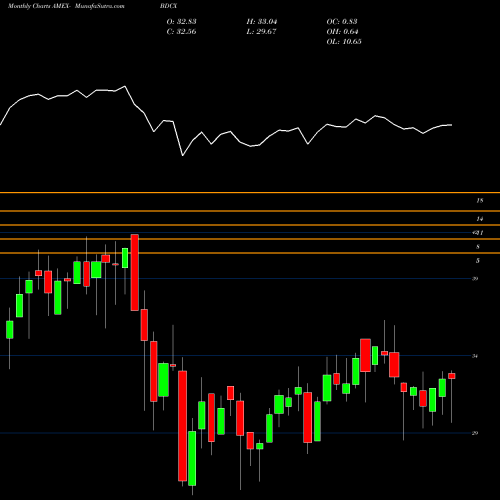Image resolution: width=500 pixels, height=500 pixels.
Task: Click the axis label 5
Action: [478, 261]
